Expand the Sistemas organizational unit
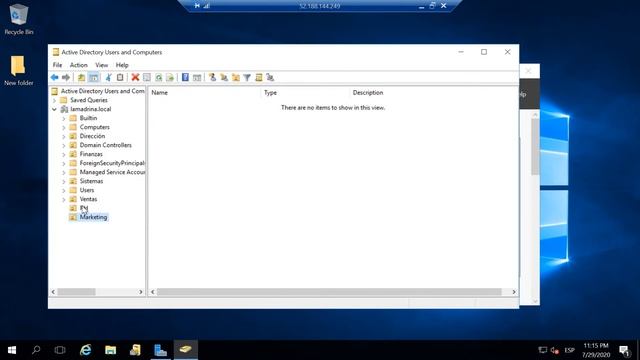This screenshot has height=360, width=640. (x=64, y=181)
